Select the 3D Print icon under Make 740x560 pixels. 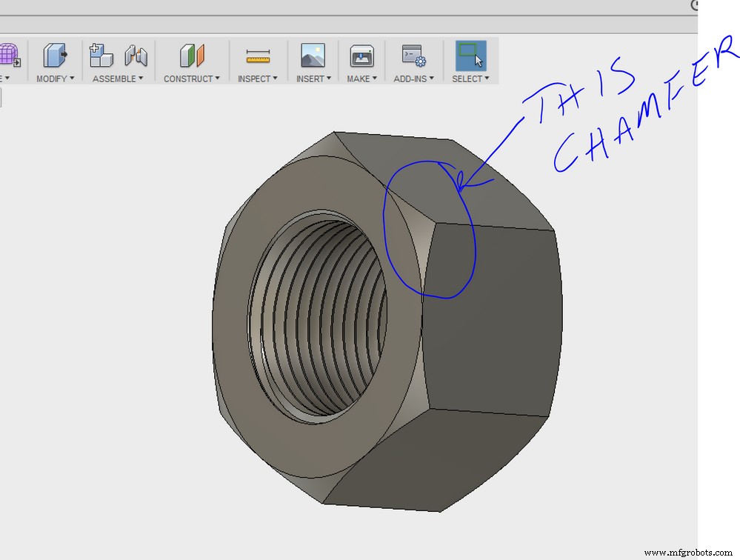pos(361,56)
